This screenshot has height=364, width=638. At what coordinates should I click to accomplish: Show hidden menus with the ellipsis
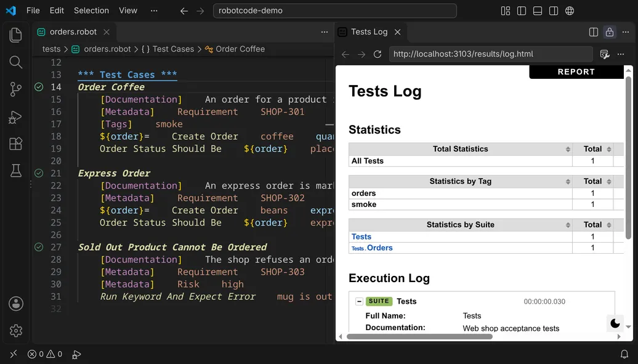coord(154,10)
